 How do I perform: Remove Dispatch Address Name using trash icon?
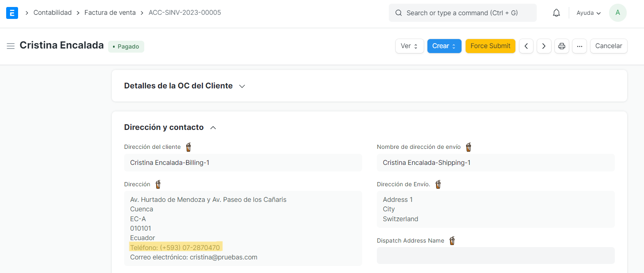452,241
